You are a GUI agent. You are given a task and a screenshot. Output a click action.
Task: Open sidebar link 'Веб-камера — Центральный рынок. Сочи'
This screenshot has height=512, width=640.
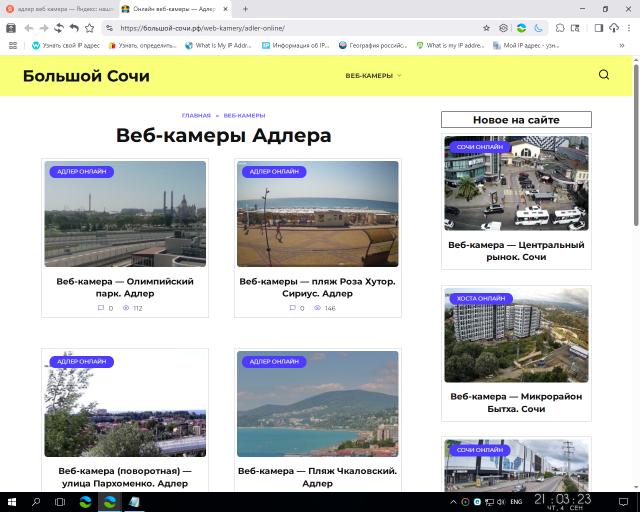[516, 251]
